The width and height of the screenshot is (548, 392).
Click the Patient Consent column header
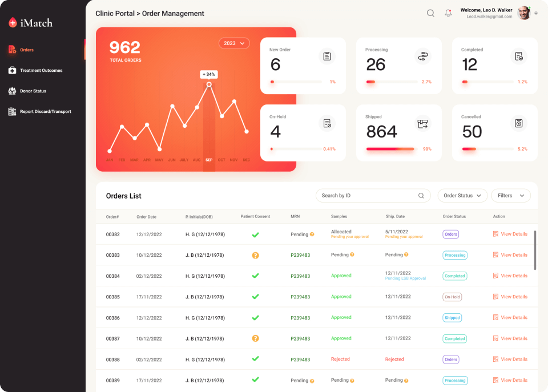click(255, 217)
